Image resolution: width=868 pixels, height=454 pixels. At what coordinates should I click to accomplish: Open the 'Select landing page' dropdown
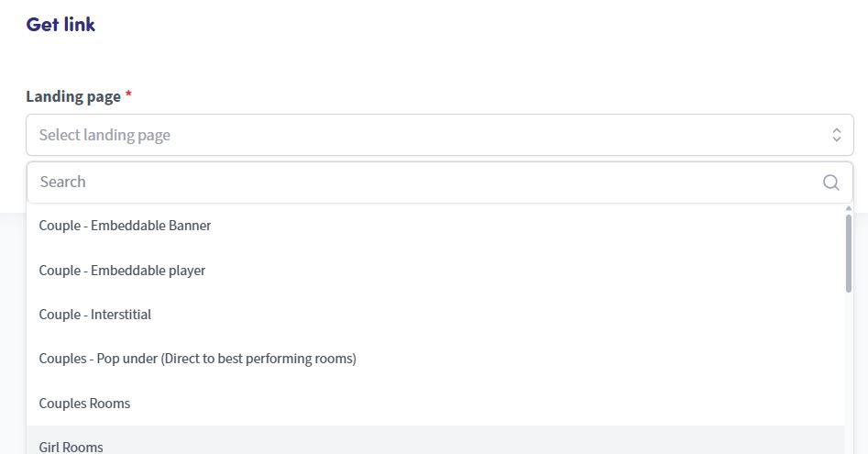click(439, 135)
